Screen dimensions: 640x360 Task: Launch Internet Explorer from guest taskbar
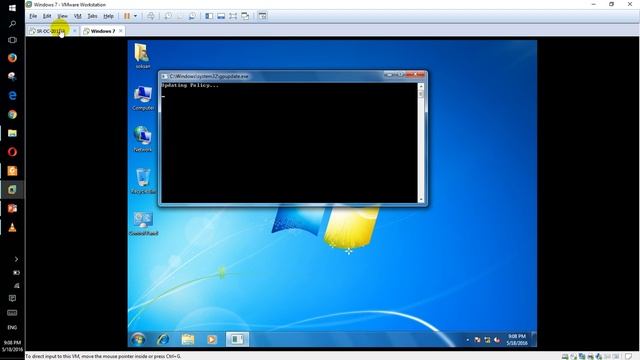tap(163, 339)
